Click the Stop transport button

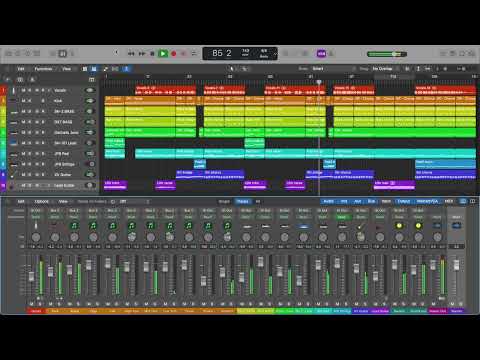pos(152,54)
